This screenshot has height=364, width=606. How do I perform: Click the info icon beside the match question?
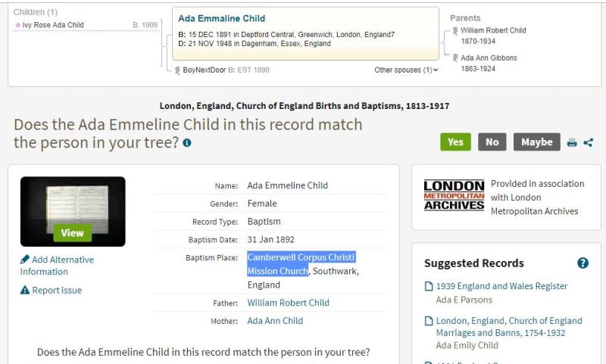[187, 143]
